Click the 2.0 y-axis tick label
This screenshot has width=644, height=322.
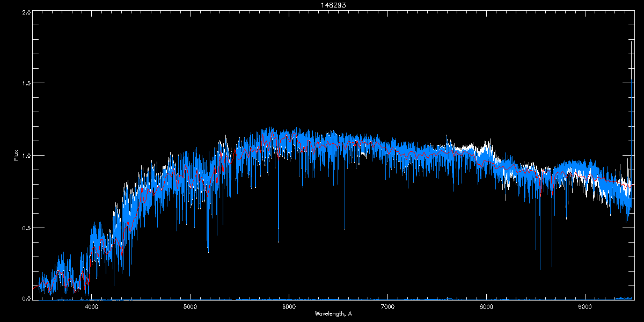(x=25, y=12)
